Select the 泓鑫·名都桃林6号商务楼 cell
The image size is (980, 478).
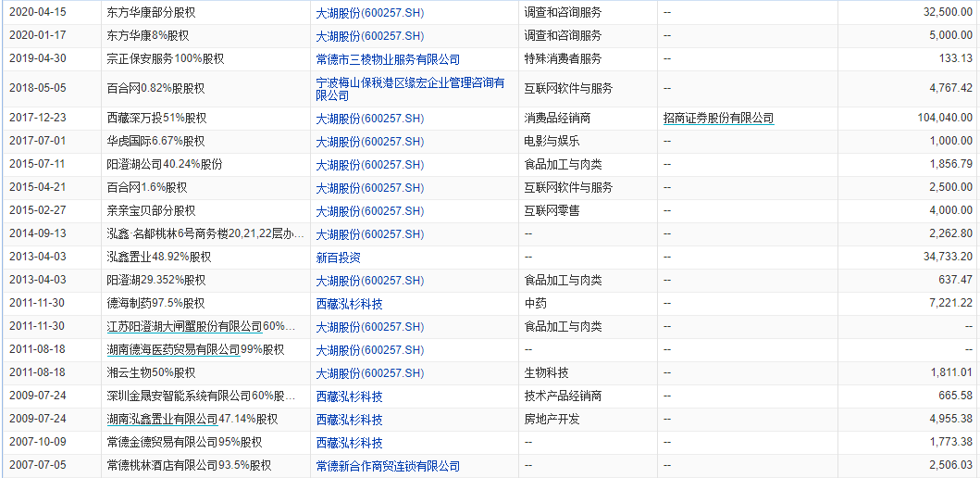click(206, 234)
